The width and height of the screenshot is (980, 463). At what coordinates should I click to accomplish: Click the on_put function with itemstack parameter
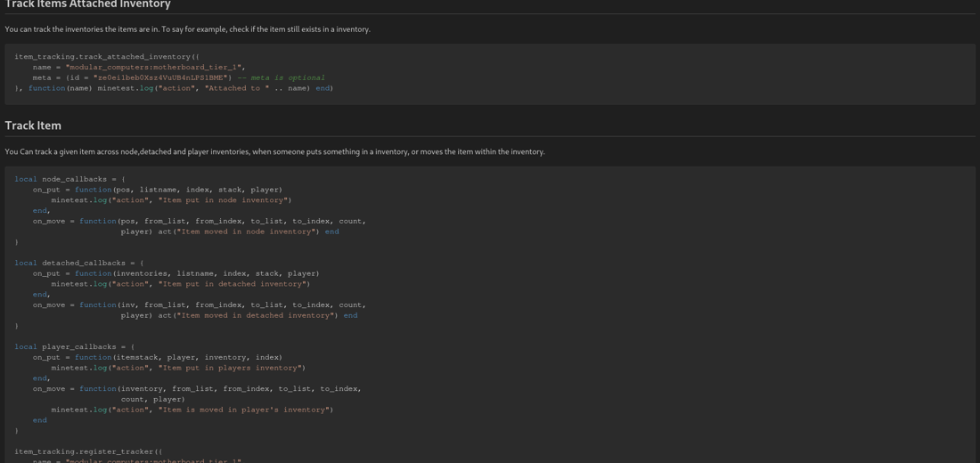point(157,358)
